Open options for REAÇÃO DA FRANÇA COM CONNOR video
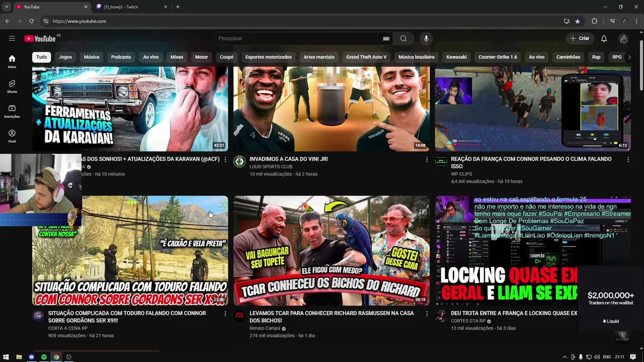 (628, 159)
